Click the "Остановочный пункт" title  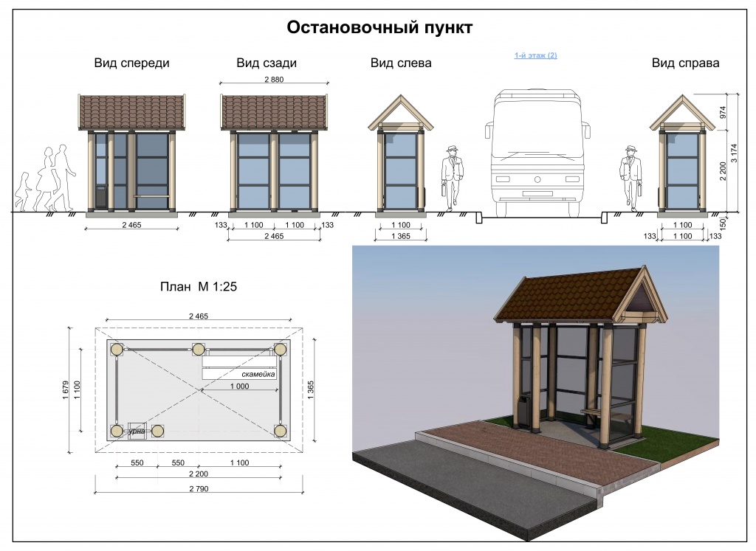[379, 28]
